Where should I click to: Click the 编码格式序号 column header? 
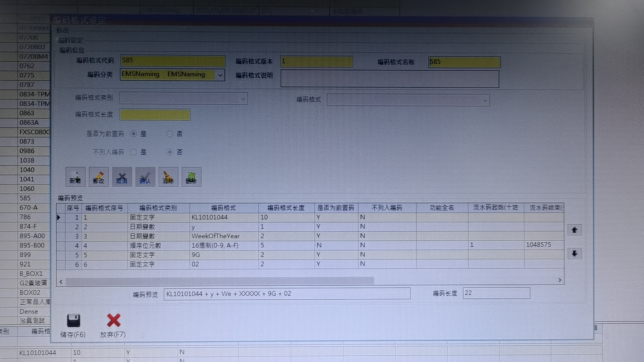click(x=104, y=208)
